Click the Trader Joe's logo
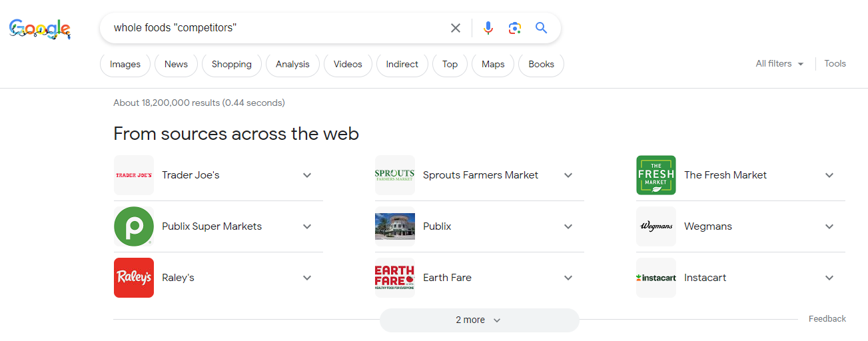Image resolution: width=868 pixels, height=341 pixels. (x=134, y=175)
